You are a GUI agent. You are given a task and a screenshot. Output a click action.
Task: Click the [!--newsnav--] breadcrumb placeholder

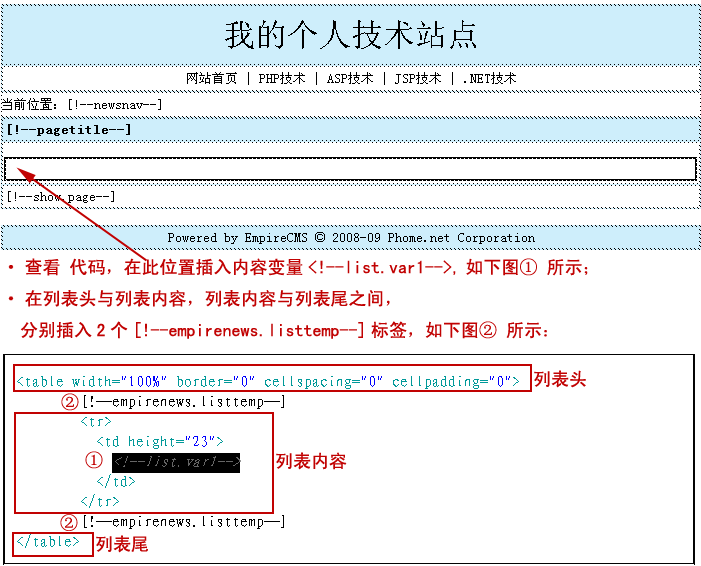pyautogui.click(x=114, y=104)
